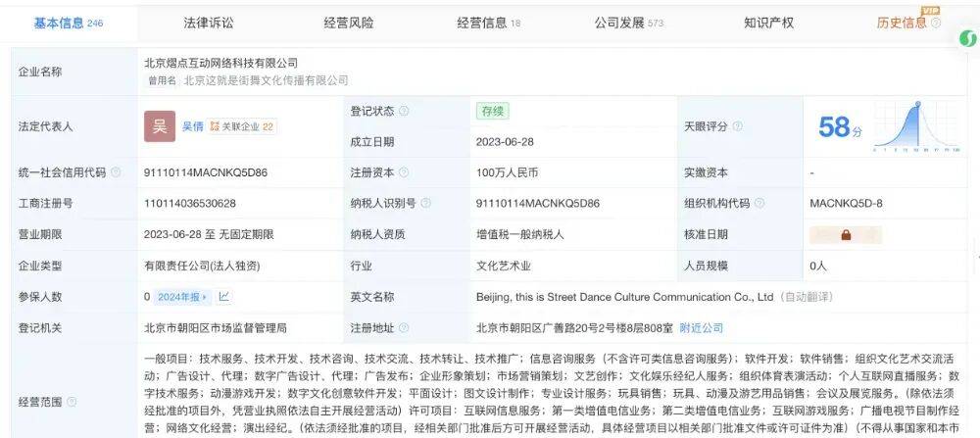Open the 58分 score distribution chart
This screenshot has height=438, width=980.
pos(917,126)
